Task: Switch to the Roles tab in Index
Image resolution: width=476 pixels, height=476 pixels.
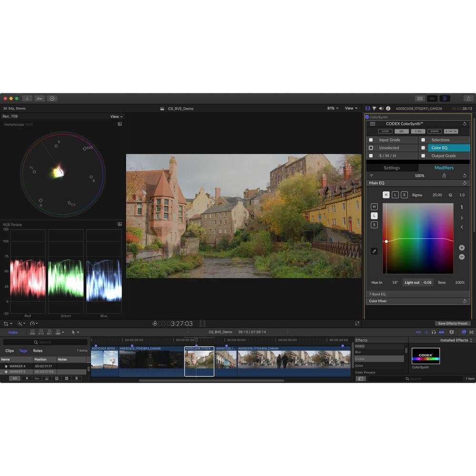Action: pos(38,351)
